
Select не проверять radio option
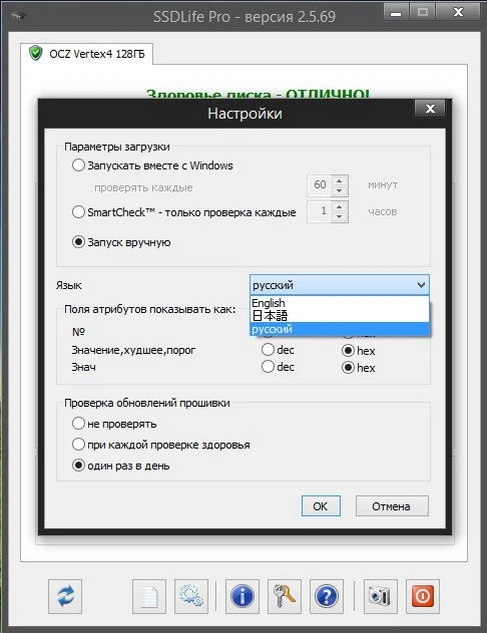pyautogui.click(x=78, y=423)
